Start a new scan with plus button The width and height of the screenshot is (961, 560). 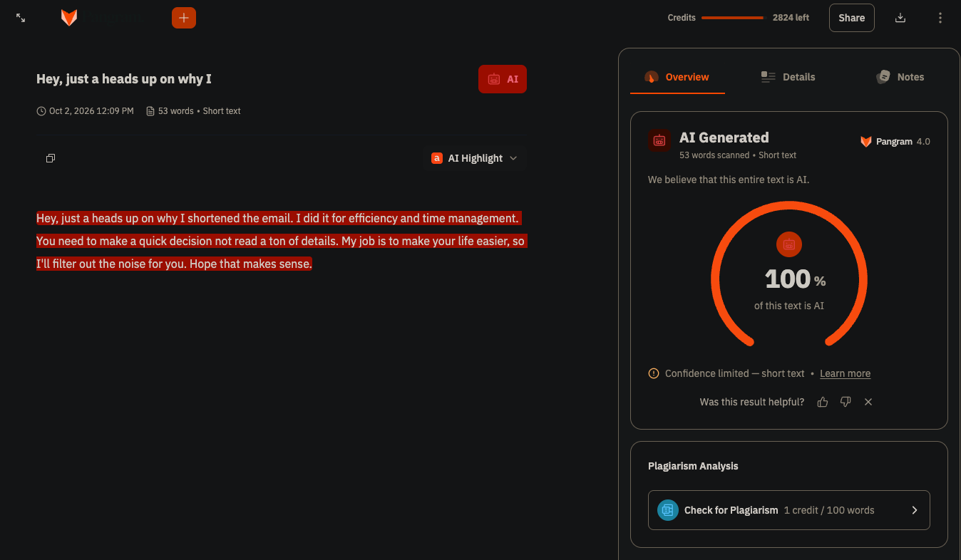(184, 18)
